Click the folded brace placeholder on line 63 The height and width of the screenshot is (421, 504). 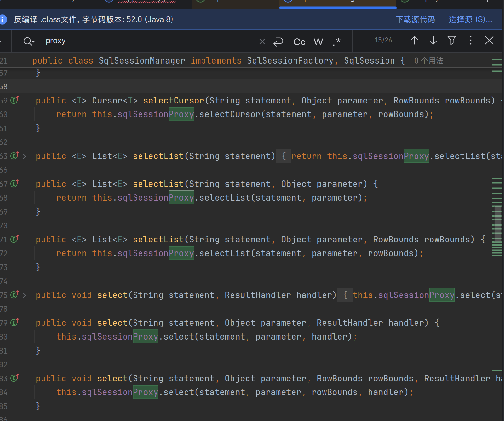point(284,156)
